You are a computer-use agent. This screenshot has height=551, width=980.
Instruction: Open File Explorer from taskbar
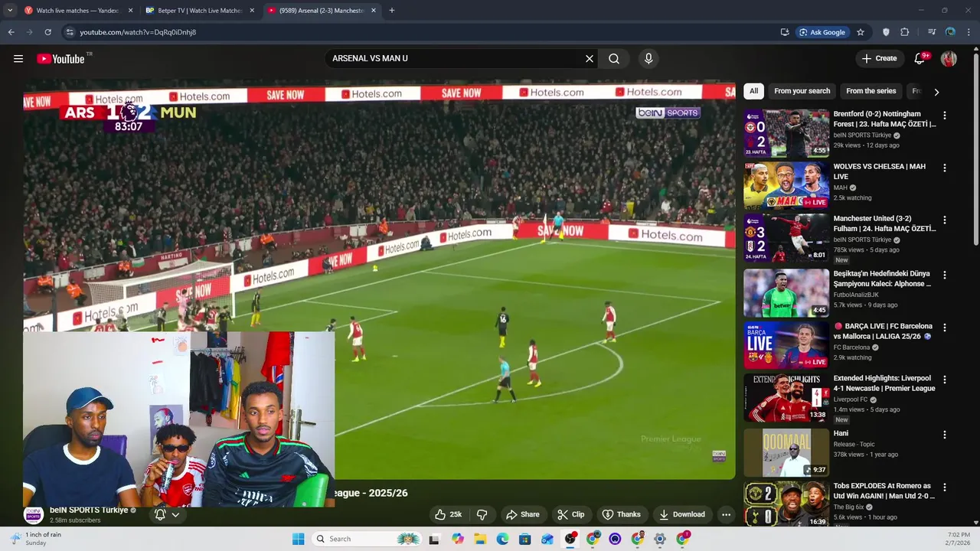480,539
